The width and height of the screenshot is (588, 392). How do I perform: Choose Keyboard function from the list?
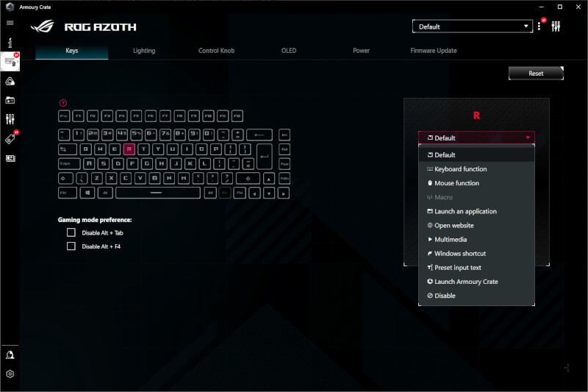click(476, 169)
